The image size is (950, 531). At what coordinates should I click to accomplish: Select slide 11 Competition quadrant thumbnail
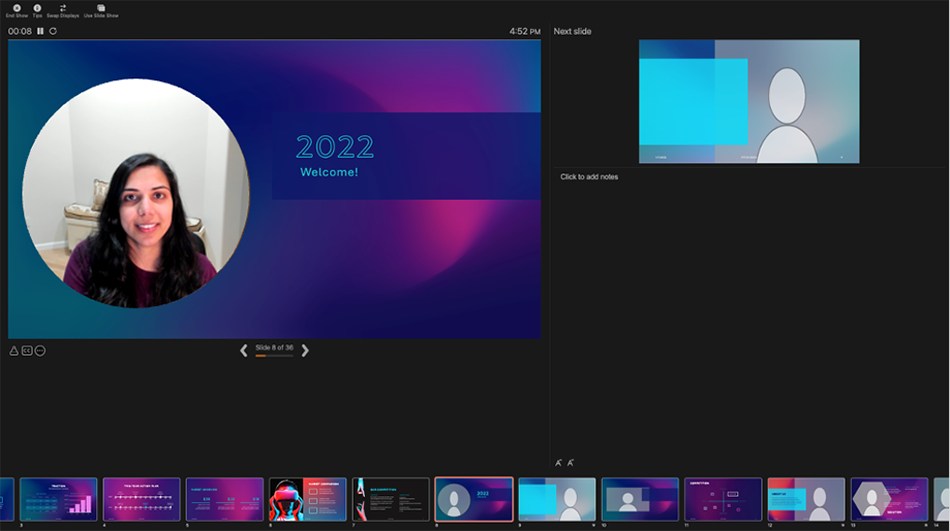pos(723,499)
